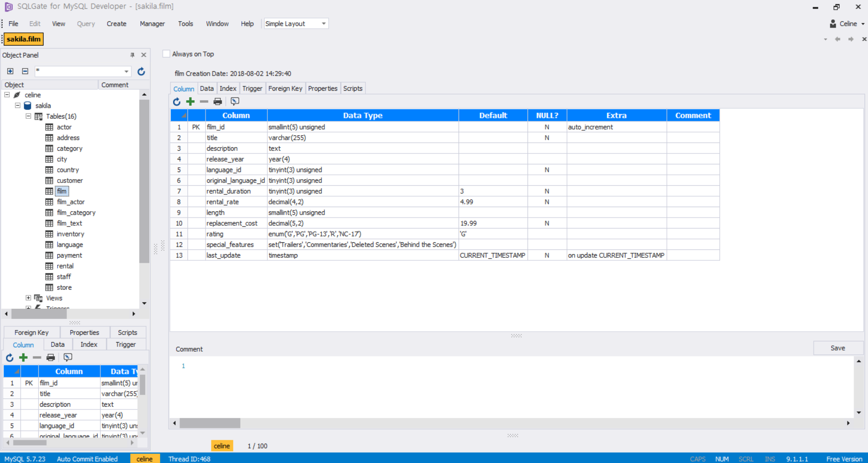Switch to the Foreign Key tab

point(285,88)
